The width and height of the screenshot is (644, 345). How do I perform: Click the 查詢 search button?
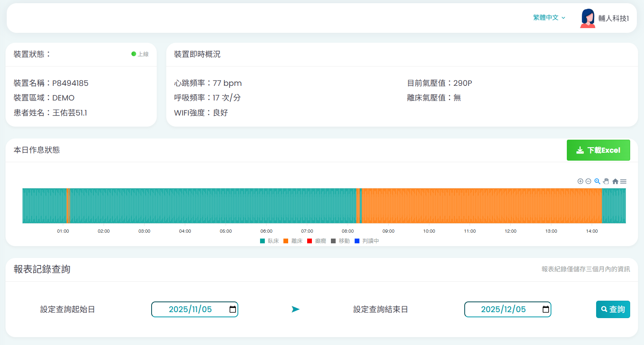click(x=613, y=309)
